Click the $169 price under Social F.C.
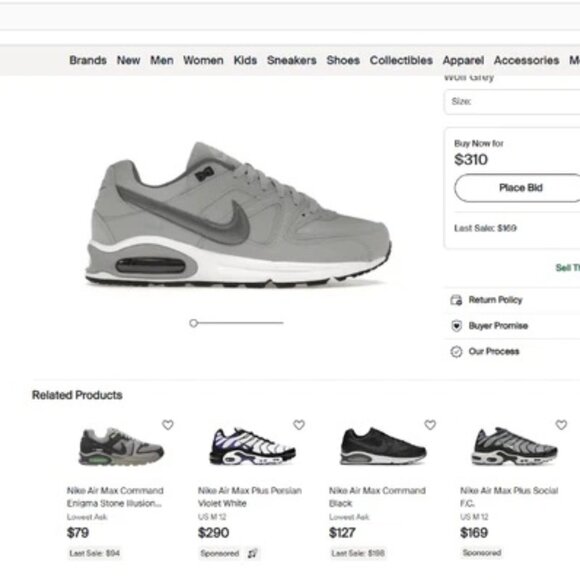 [474, 533]
